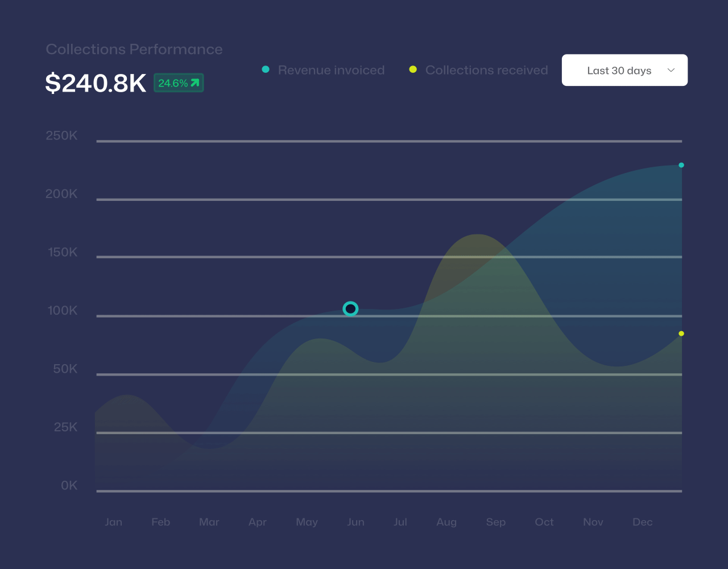Viewport: 728px width, 569px height.
Task: Click the green up-right arrow icon
Action: [x=195, y=83]
